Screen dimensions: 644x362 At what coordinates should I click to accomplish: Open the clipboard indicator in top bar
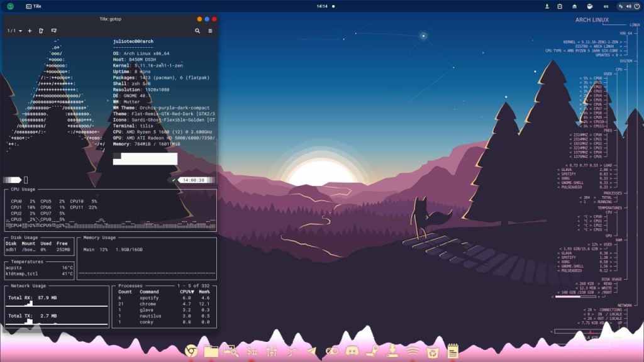pyautogui.click(x=560, y=6)
